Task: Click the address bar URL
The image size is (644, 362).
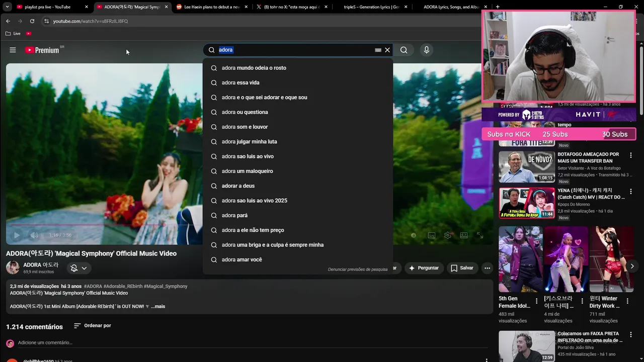Action: coord(91,21)
